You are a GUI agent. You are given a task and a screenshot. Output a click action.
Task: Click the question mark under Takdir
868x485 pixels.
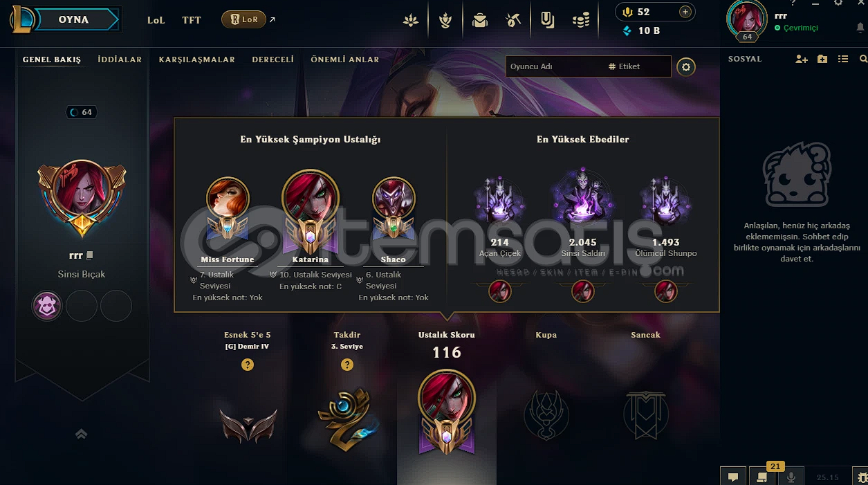click(x=347, y=365)
